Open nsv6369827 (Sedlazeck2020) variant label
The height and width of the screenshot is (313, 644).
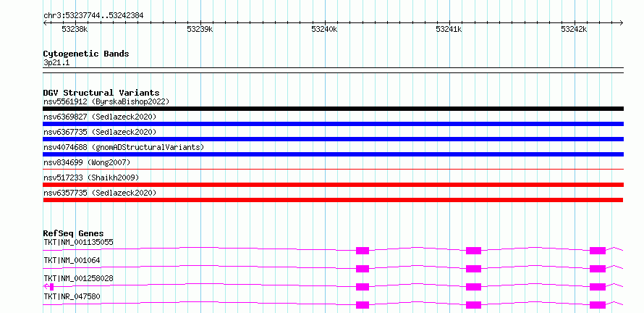(100, 117)
